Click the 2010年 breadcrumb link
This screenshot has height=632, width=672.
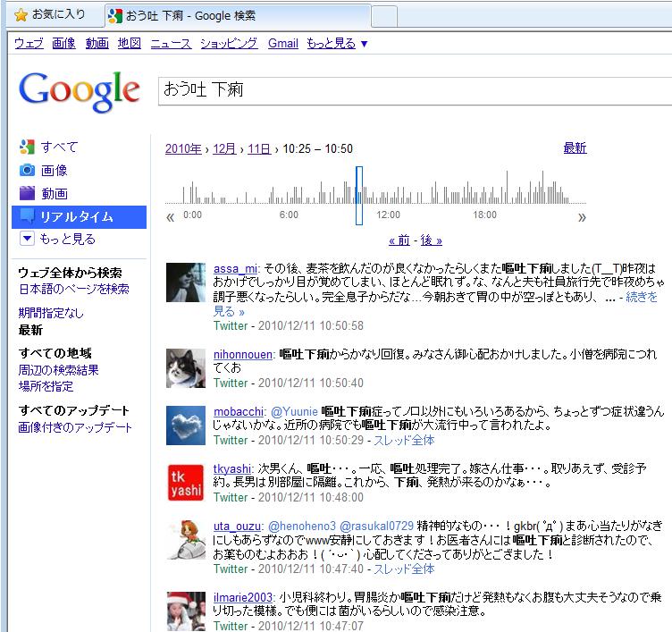[183, 148]
